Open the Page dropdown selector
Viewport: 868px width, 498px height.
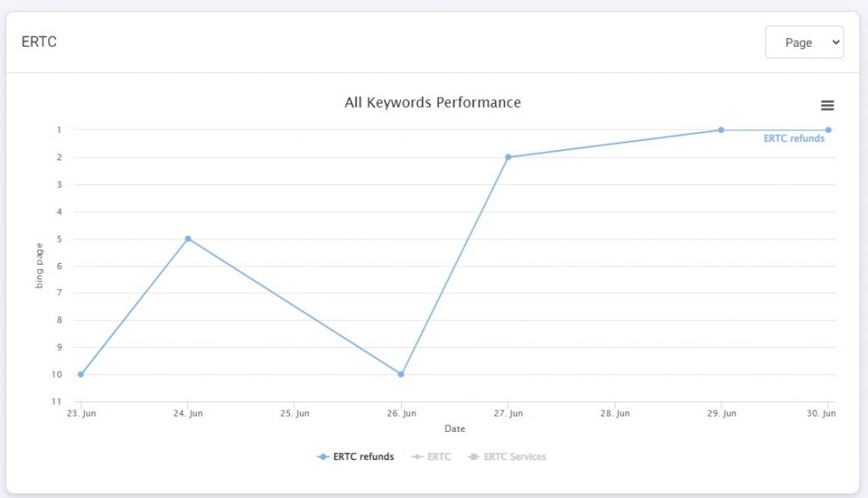coord(804,42)
